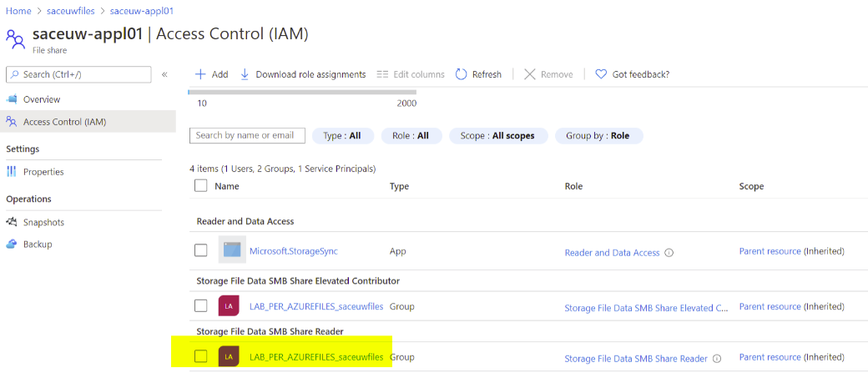Click info icon next to Reader and Data Access
This screenshot has width=868, height=383.
(669, 253)
